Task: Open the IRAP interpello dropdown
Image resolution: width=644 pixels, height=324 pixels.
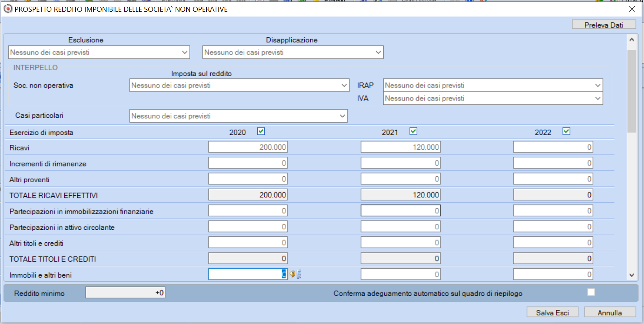Action: pos(493,85)
